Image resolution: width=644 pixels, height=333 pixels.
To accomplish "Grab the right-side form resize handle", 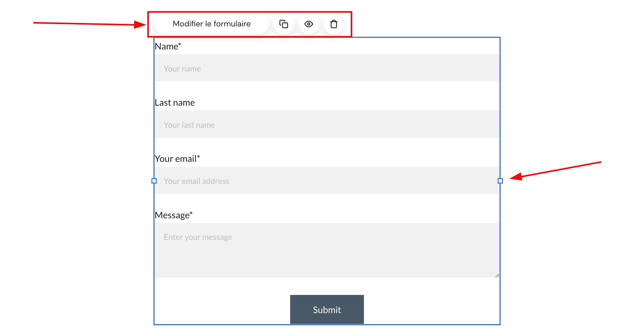I will [500, 181].
